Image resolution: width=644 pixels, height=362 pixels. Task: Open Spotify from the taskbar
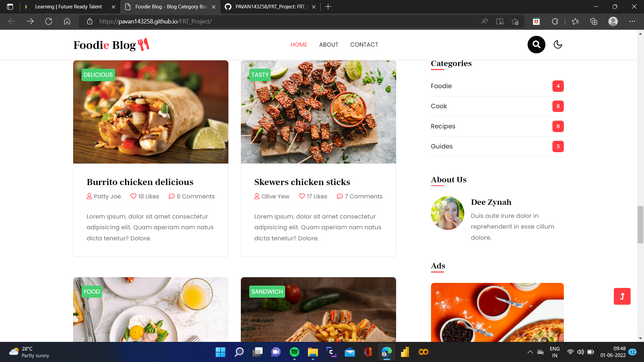coord(294,352)
